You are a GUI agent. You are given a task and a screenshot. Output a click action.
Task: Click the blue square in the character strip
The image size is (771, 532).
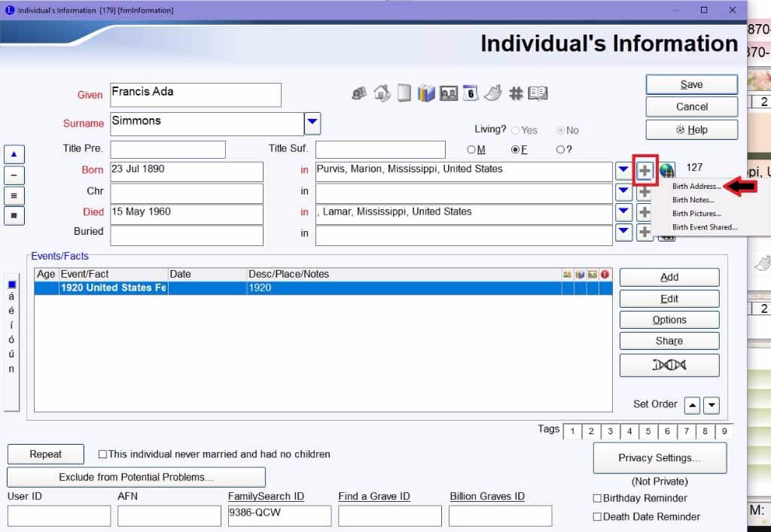click(12, 284)
